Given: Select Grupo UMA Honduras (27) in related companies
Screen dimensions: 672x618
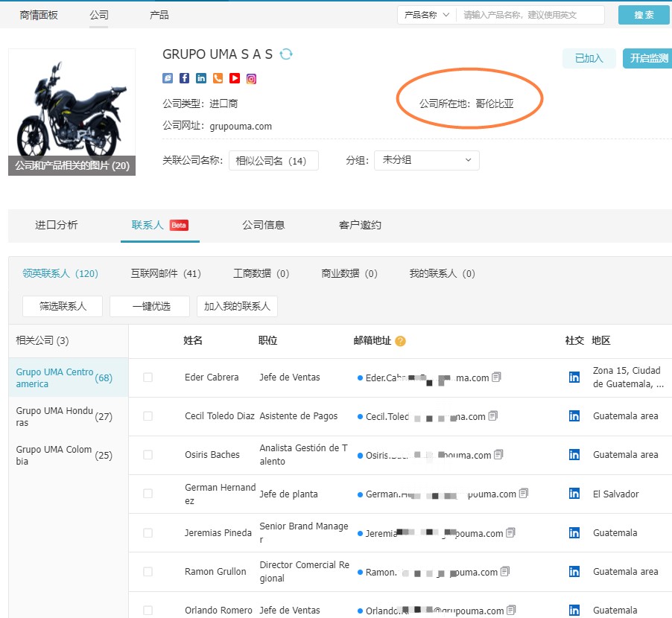Looking at the screenshot, I should coord(69,416).
